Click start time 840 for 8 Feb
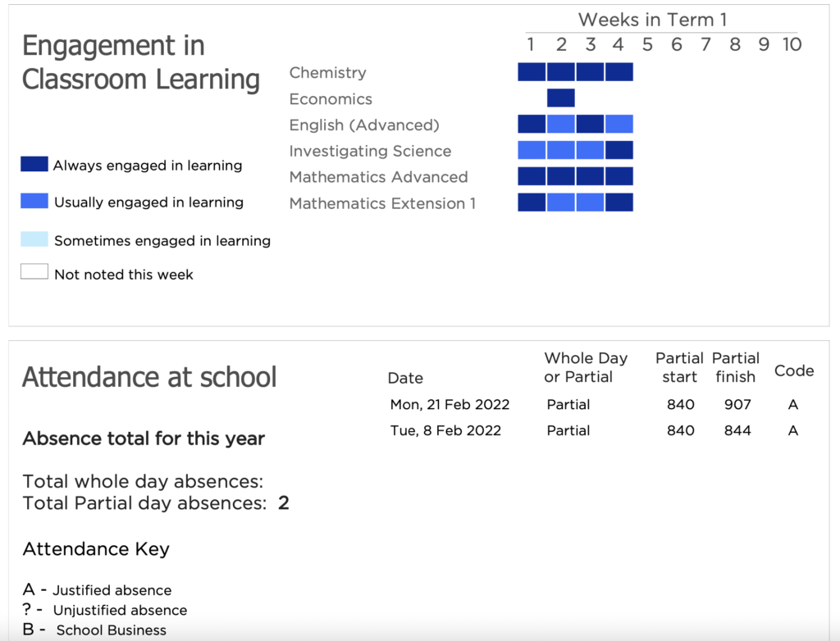840x641 pixels. tap(681, 430)
